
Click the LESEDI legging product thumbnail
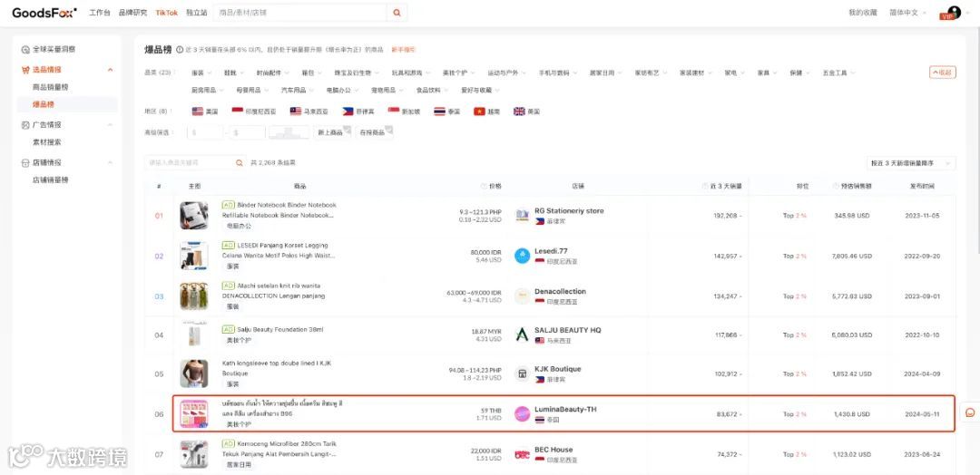194,256
